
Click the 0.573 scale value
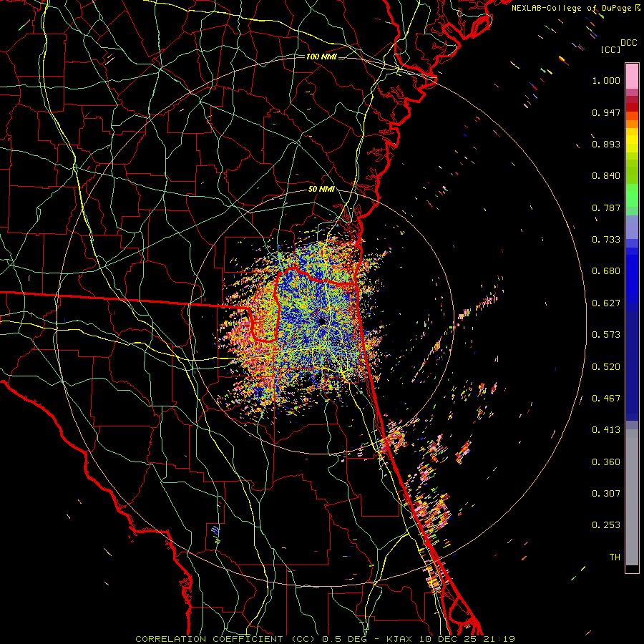coord(606,335)
